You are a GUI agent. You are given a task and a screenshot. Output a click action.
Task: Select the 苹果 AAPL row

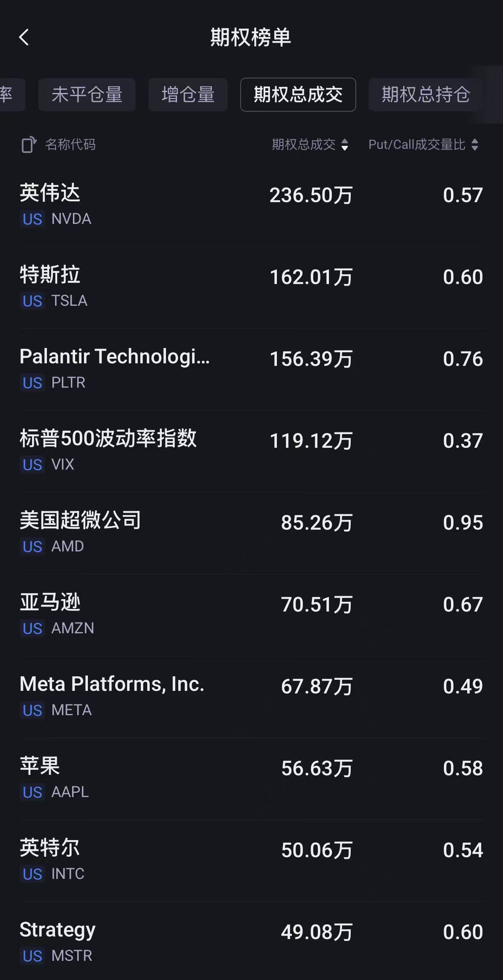tap(252, 778)
